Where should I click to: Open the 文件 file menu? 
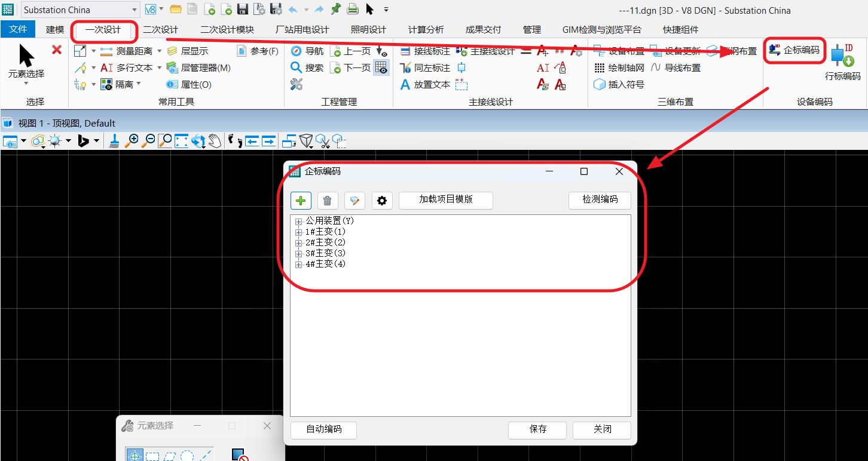point(19,29)
